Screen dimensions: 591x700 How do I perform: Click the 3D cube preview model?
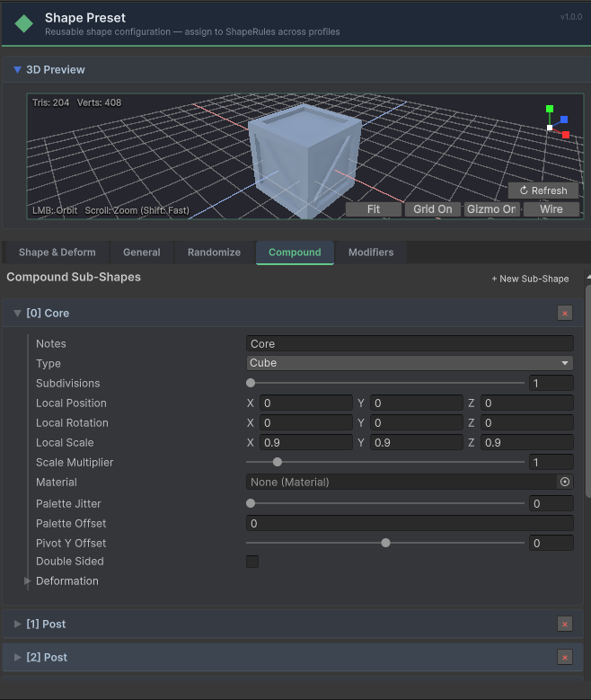(304, 162)
